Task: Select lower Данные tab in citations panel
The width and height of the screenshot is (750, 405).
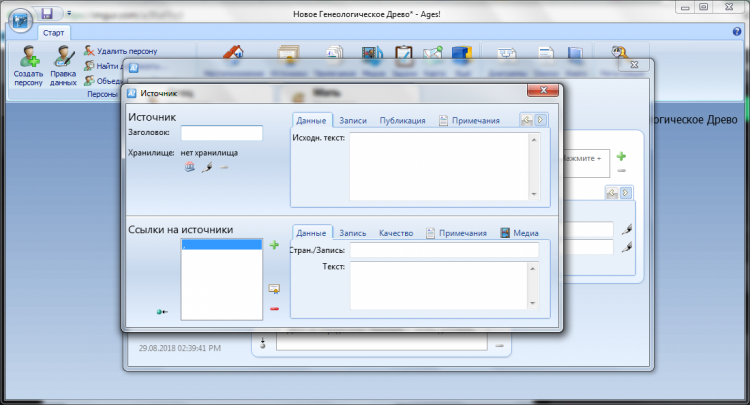Action: click(x=311, y=233)
